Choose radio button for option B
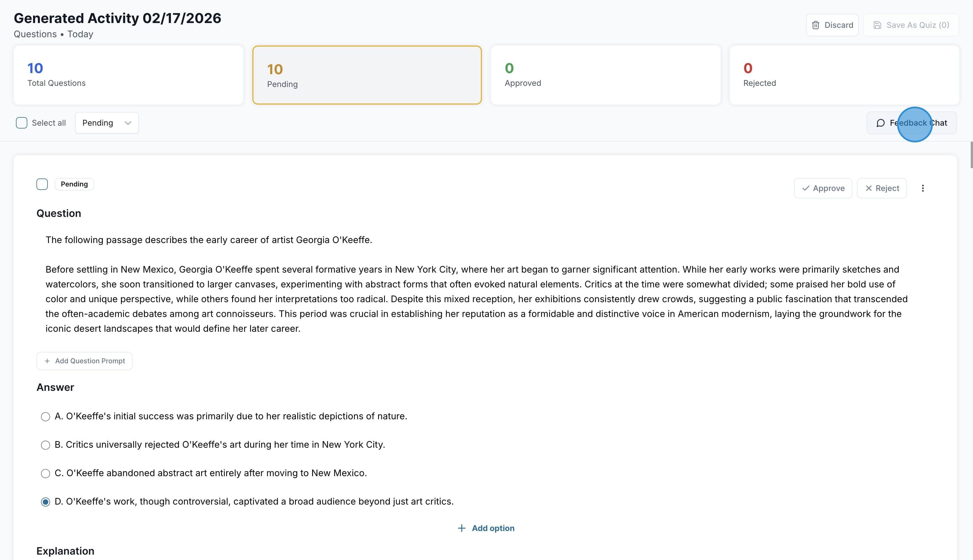This screenshot has height=560, width=973. [x=46, y=445]
